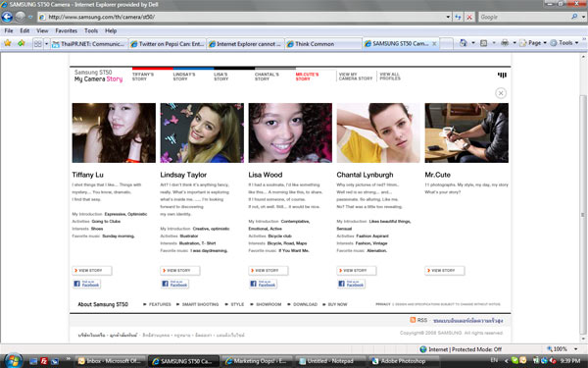Open the Edit menu
The height and width of the screenshot is (368, 588).
(x=24, y=30)
